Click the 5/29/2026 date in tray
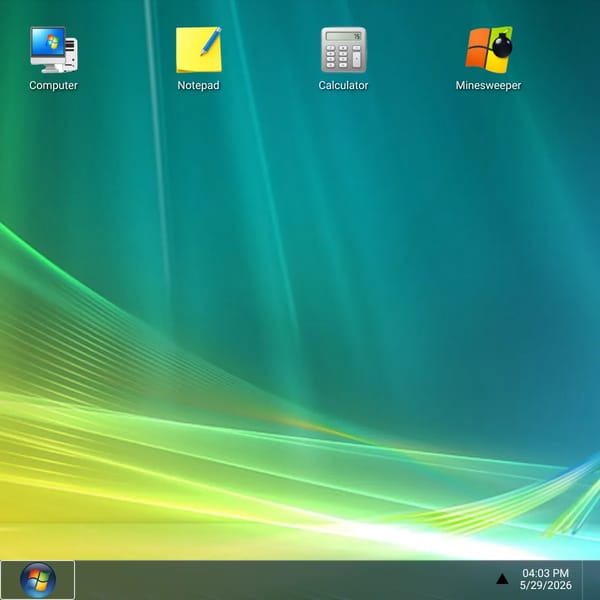The height and width of the screenshot is (600, 600). click(545, 585)
